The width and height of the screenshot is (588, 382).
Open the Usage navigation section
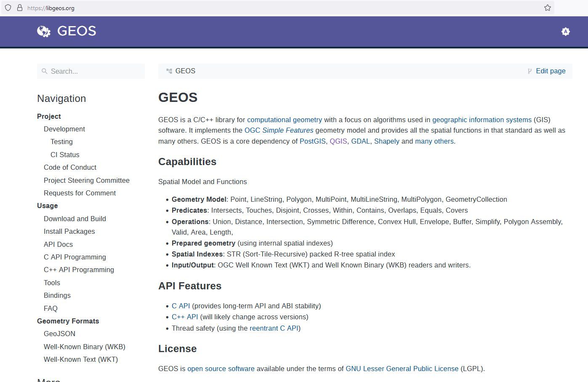pos(48,206)
